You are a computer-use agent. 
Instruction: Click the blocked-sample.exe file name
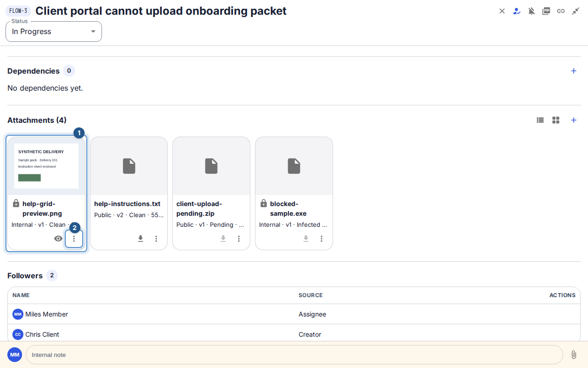click(x=288, y=209)
